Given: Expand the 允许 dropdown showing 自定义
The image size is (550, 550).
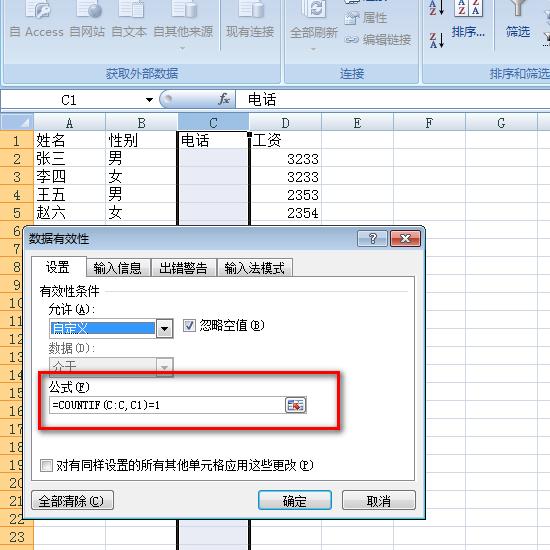Looking at the screenshot, I should 164,329.
